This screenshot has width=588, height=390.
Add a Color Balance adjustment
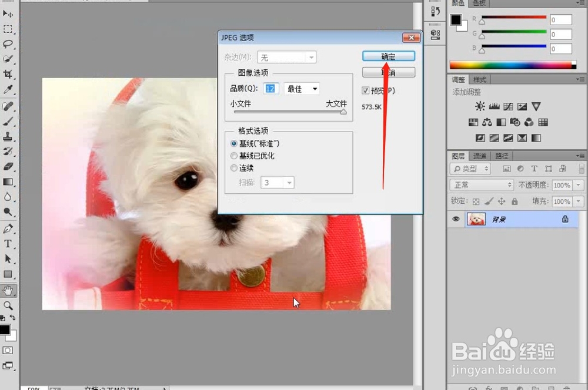(x=487, y=122)
